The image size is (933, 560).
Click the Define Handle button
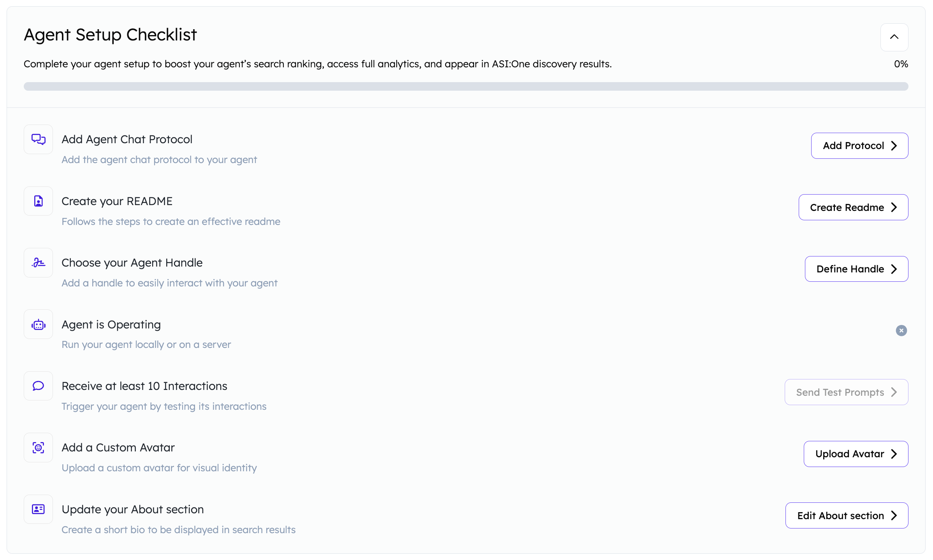click(x=856, y=269)
